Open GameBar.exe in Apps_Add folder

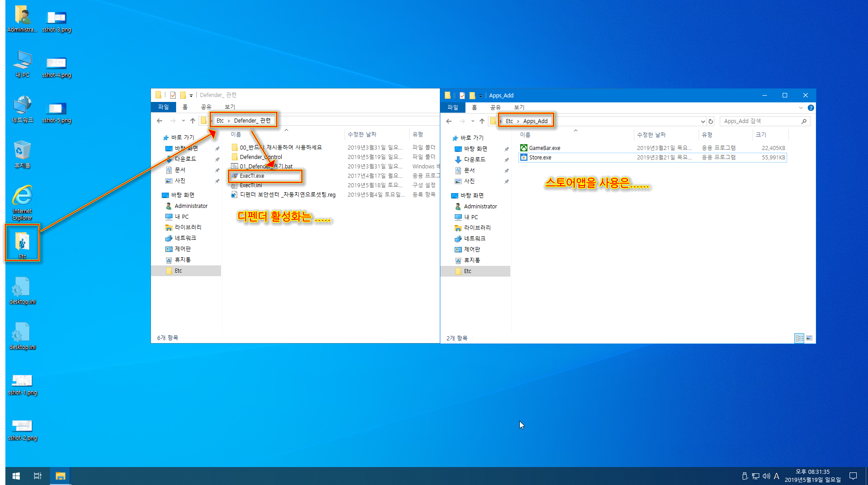544,148
